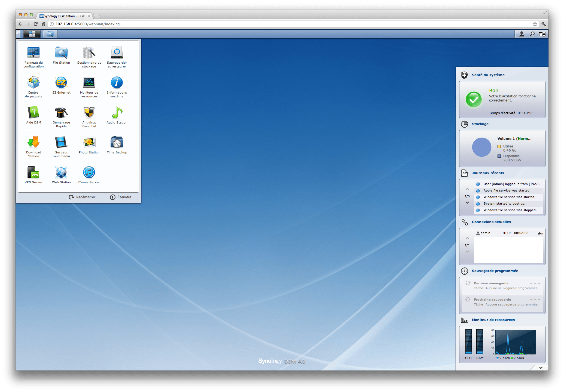Open Gestionnaire de stockage
Image resolution: width=564 pixels, height=392 pixels.
[89, 53]
